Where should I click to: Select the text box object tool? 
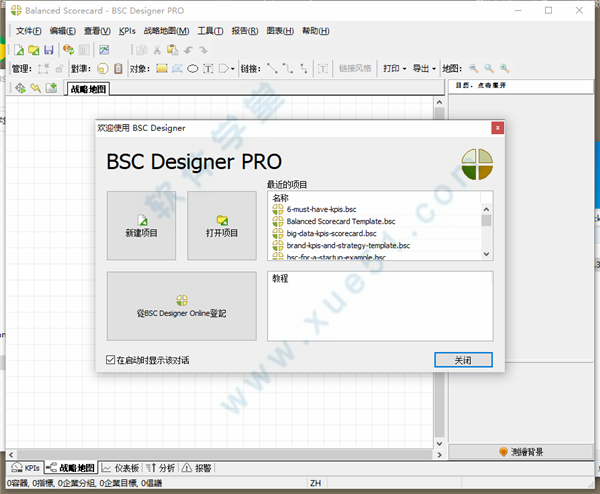pyautogui.click(x=208, y=69)
